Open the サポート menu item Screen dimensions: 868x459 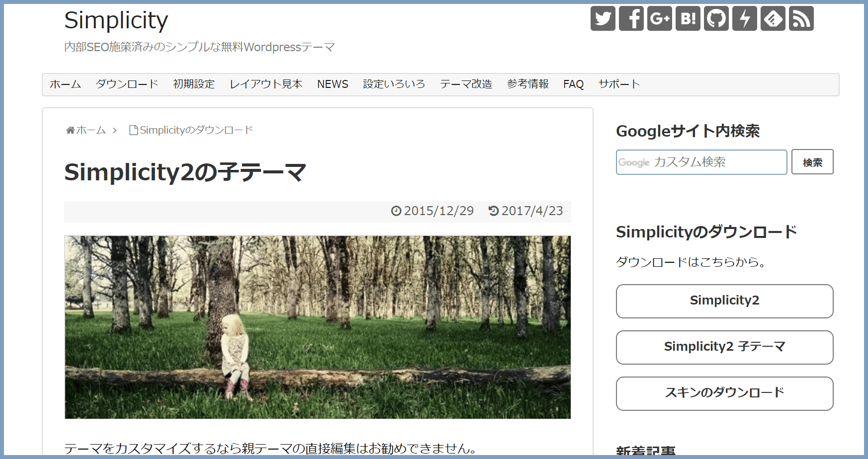click(619, 84)
